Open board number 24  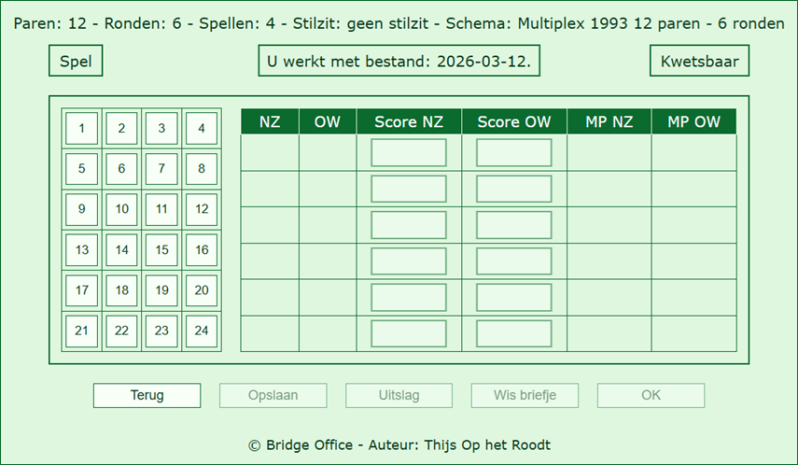click(201, 330)
